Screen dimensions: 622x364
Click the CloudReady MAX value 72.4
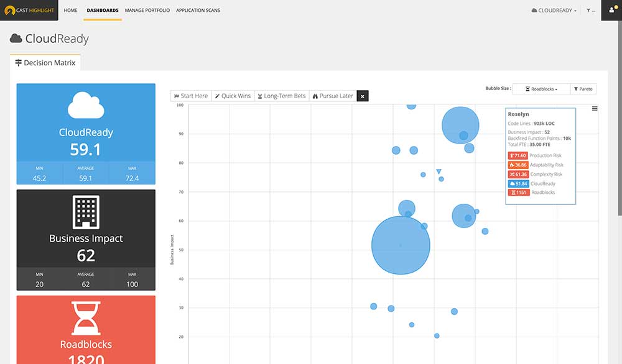point(132,178)
